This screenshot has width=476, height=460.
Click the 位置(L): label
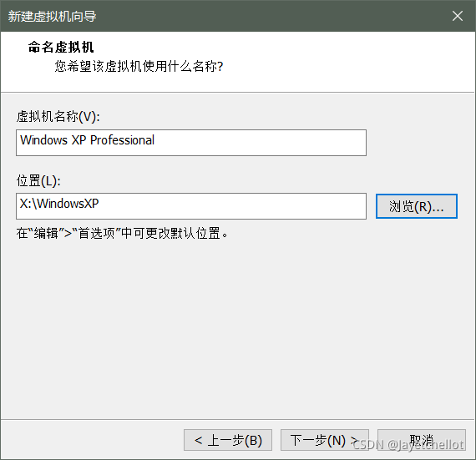[38, 181]
